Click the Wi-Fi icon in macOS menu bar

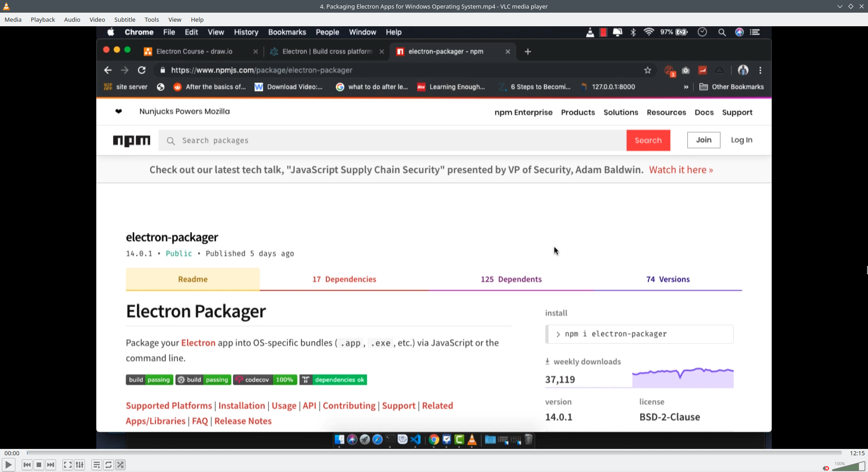pos(649,32)
